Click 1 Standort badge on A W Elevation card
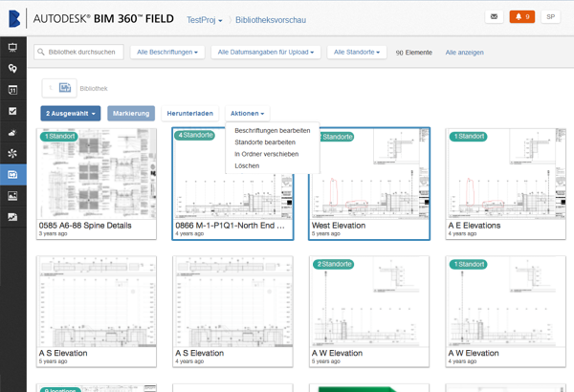Image resolution: width=574 pixels, height=392 pixels. click(x=468, y=264)
